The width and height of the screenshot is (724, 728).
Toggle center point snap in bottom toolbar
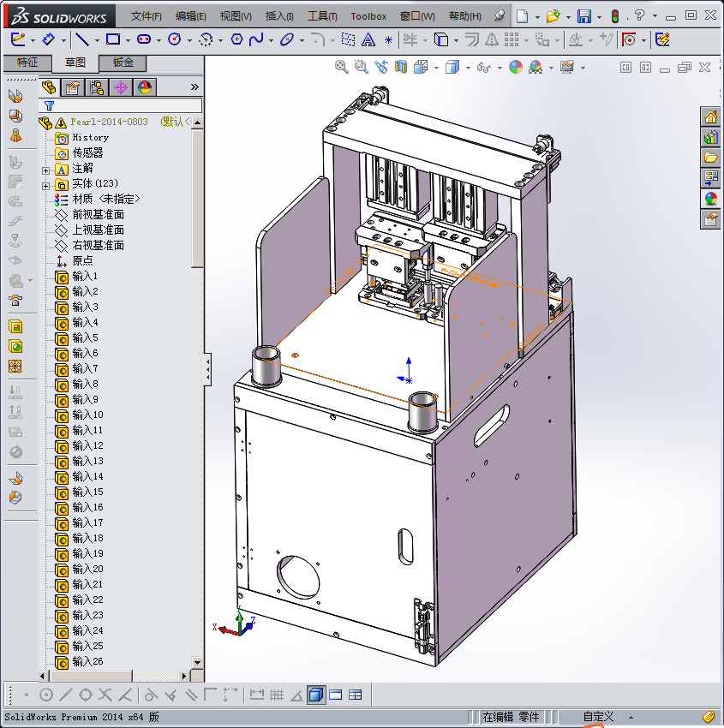pyautogui.click(x=46, y=695)
